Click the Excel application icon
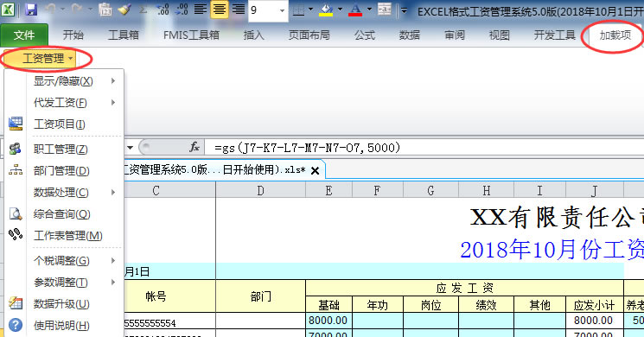This screenshot has width=644, height=337. click(x=8, y=9)
